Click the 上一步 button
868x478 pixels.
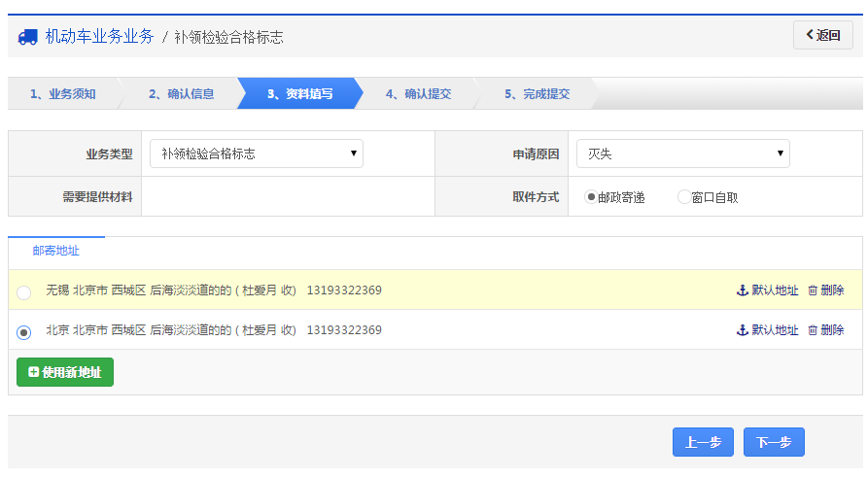click(x=703, y=442)
